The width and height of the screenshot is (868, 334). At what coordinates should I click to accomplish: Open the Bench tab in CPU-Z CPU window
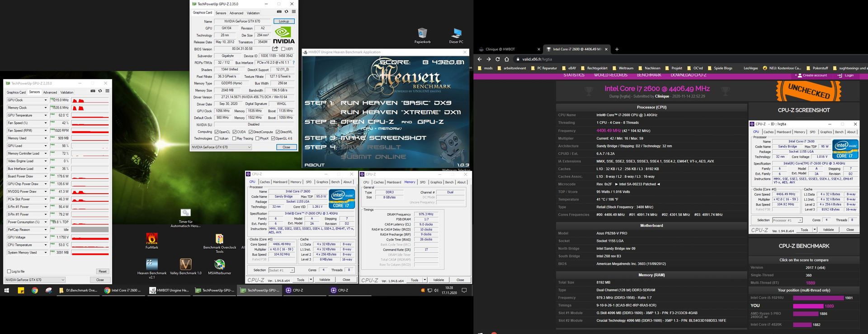335,182
